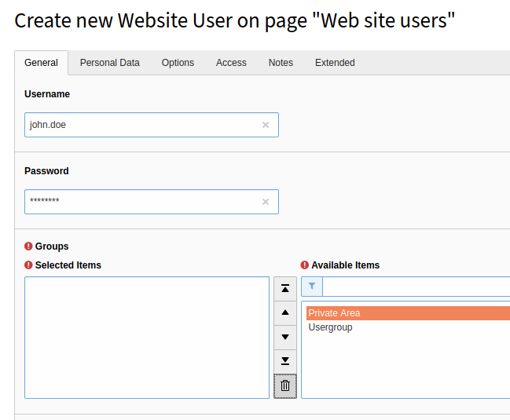Click the Password field label
Viewport: 510px width, 420px height.
tap(46, 171)
